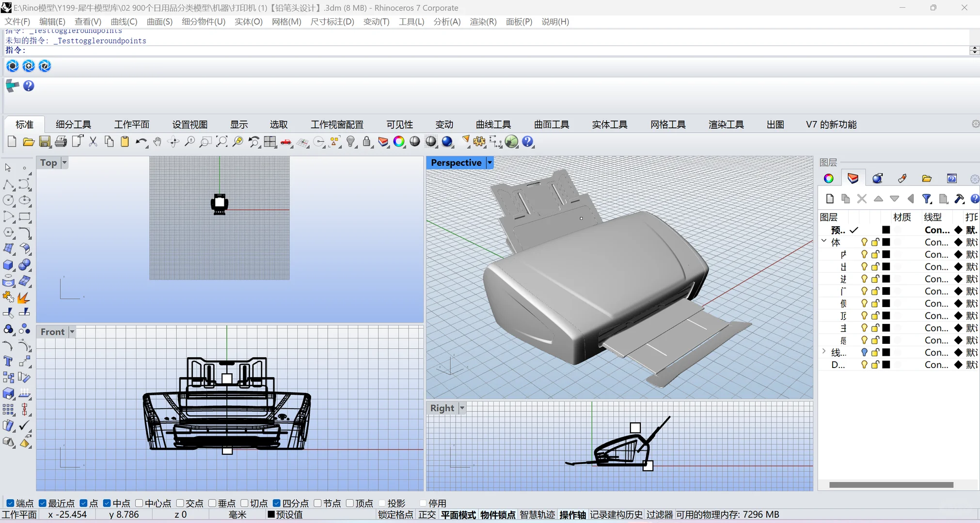Switch to the 曲线工具 toolbar tab

pyautogui.click(x=493, y=124)
